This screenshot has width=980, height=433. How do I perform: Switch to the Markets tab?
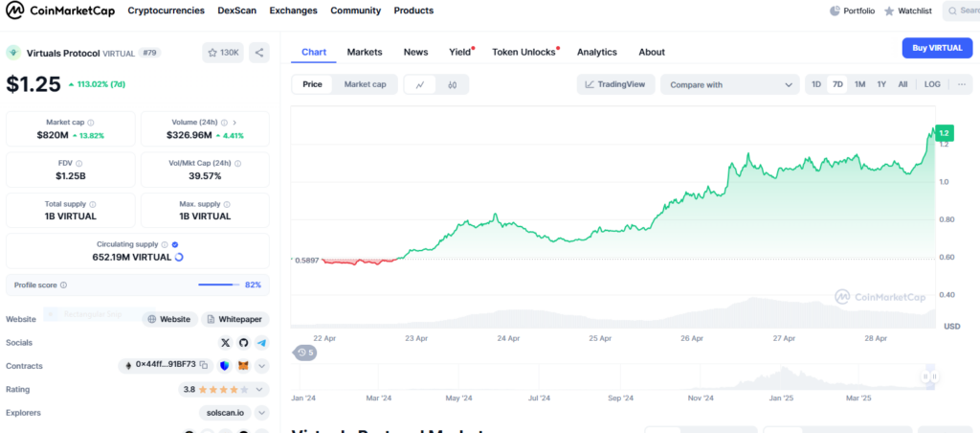click(365, 52)
